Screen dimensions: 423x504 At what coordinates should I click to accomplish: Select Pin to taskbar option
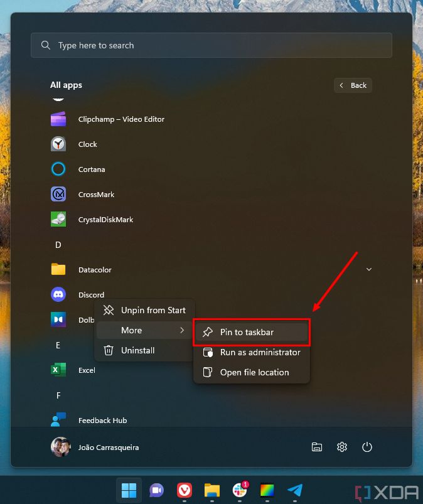[252, 332]
